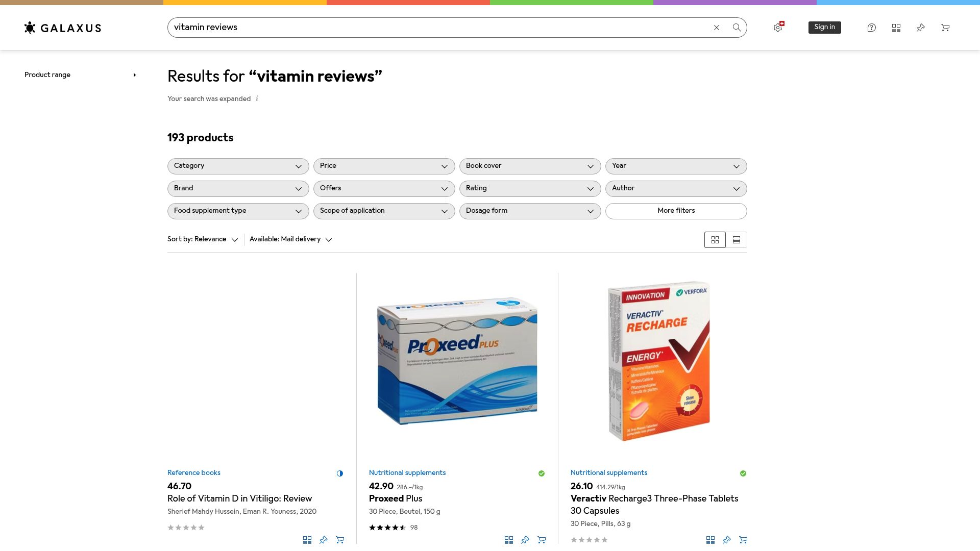980x551 pixels.
Task: Expand the Category filter
Action: point(238,166)
